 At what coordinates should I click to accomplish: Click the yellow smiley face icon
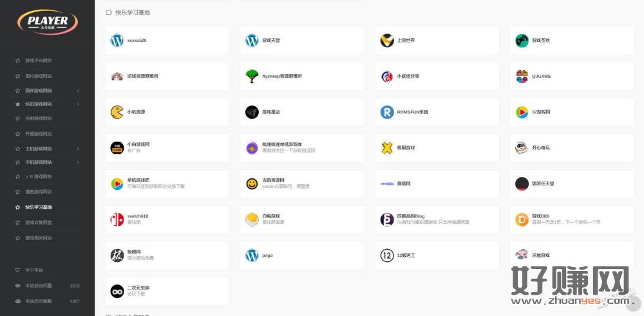(252, 183)
